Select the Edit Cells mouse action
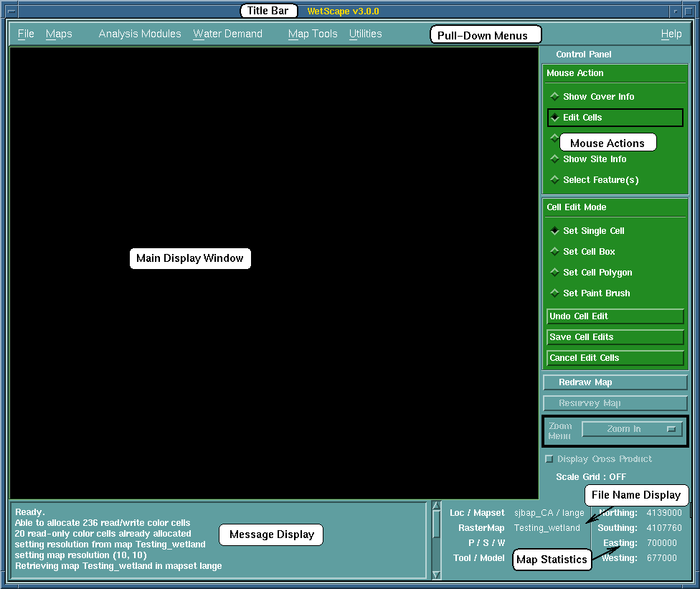Screen dimensions: 700x589 click(x=554, y=118)
